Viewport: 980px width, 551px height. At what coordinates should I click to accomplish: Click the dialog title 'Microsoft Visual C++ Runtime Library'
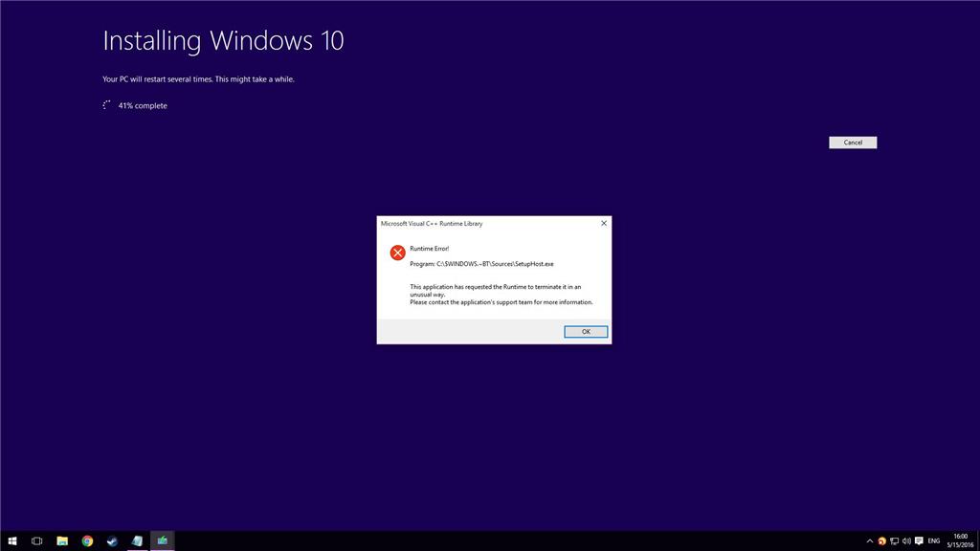[x=432, y=224]
